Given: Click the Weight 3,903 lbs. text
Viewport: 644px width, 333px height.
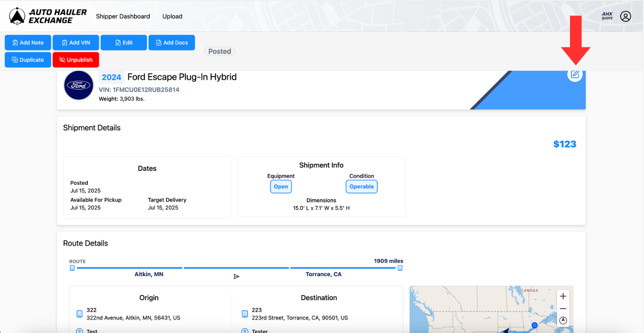Looking at the screenshot, I should (122, 99).
